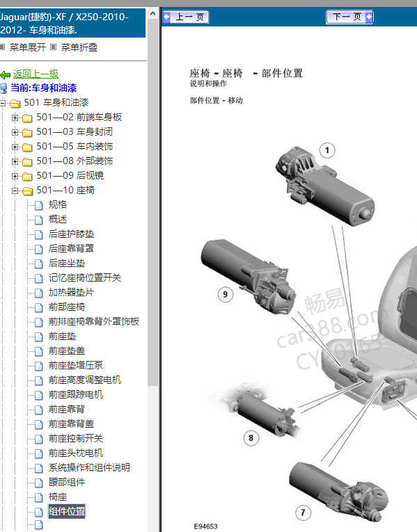Open 前排座椅靠背外罩饰板 document
This screenshot has width=417, height=532.
tap(94, 321)
